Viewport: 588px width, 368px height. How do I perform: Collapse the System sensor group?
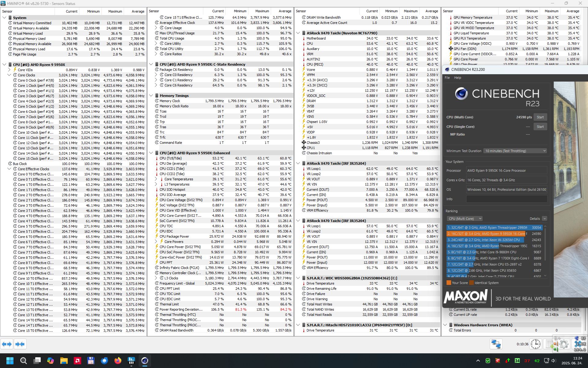[x=4, y=18]
